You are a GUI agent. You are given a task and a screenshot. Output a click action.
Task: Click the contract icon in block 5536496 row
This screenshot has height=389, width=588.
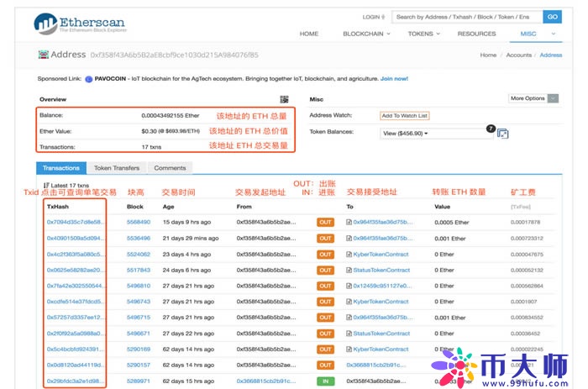pos(349,239)
